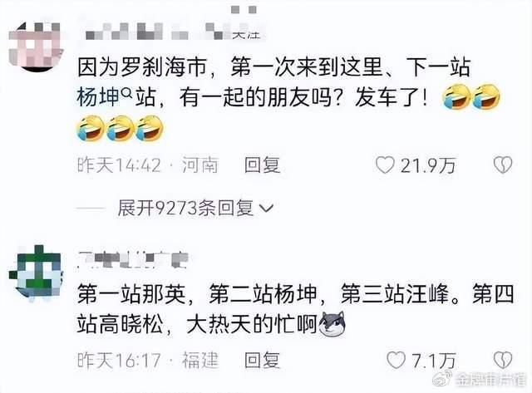Screen dimensions: 532x393
Task: Click the chevron next to 展开9273条回复
Action: pyautogui.click(x=266, y=208)
